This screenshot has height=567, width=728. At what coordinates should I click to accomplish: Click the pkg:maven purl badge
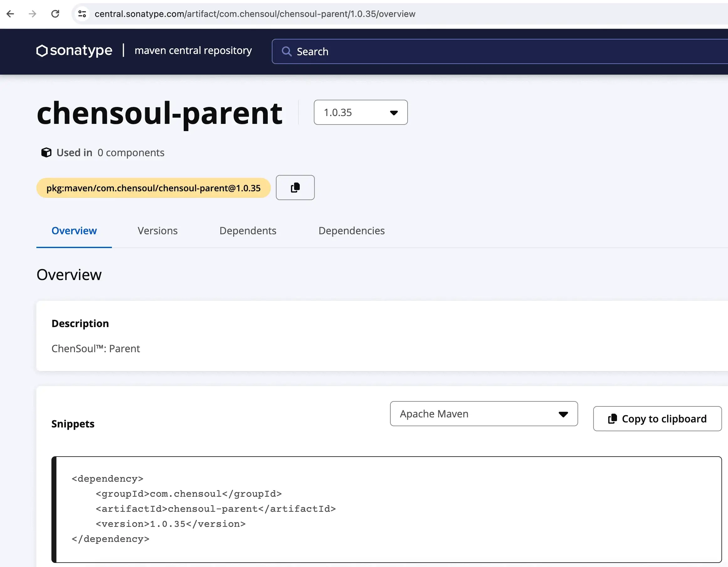pyautogui.click(x=153, y=188)
